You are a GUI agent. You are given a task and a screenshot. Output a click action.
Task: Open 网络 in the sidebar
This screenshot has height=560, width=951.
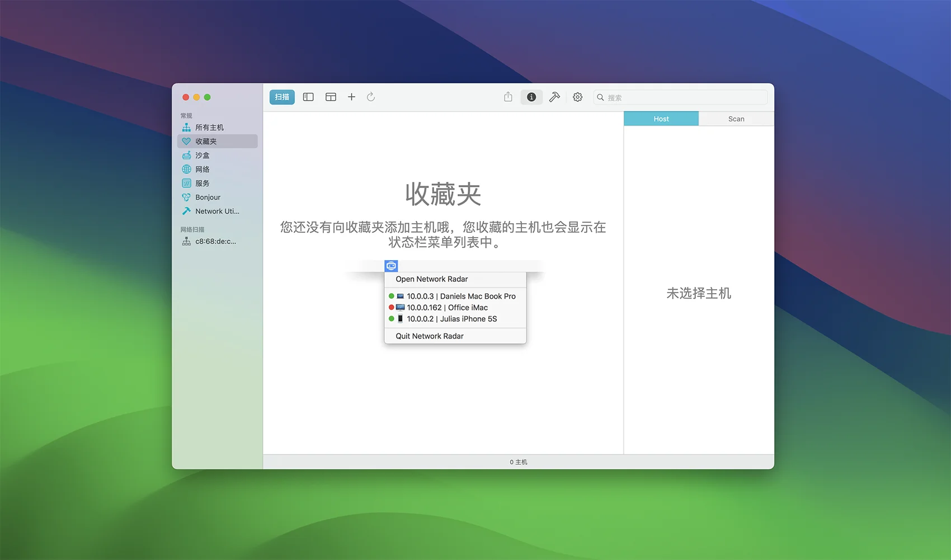[x=218, y=170]
